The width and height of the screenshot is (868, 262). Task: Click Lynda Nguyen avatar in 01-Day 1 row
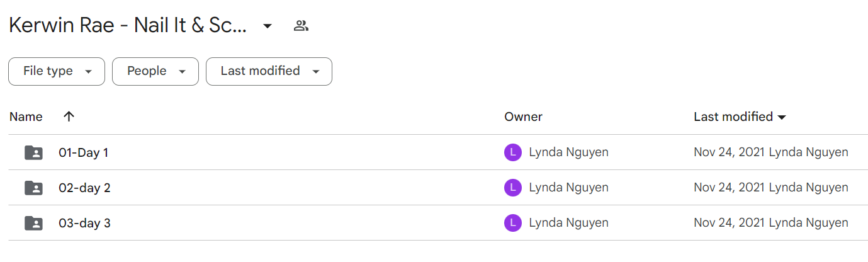(513, 152)
